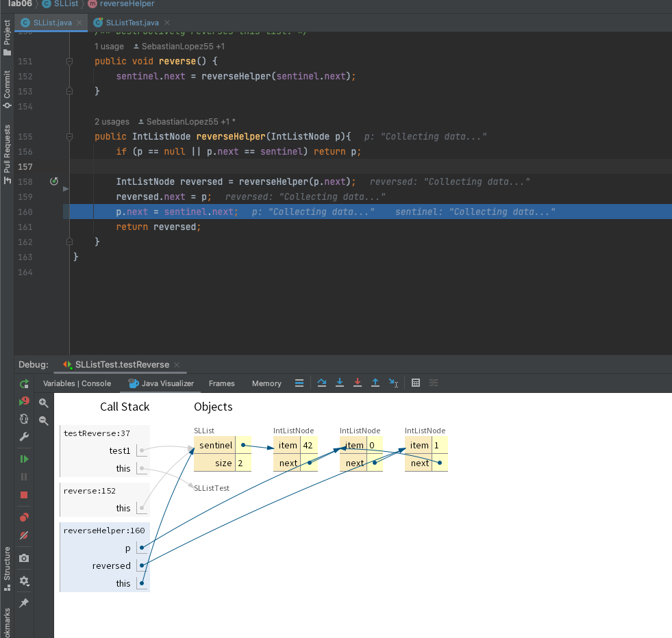The height and width of the screenshot is (638, 672).
Task: Close the SLListTest.testReverse debug tab
Action: click(x=176, y=365)
